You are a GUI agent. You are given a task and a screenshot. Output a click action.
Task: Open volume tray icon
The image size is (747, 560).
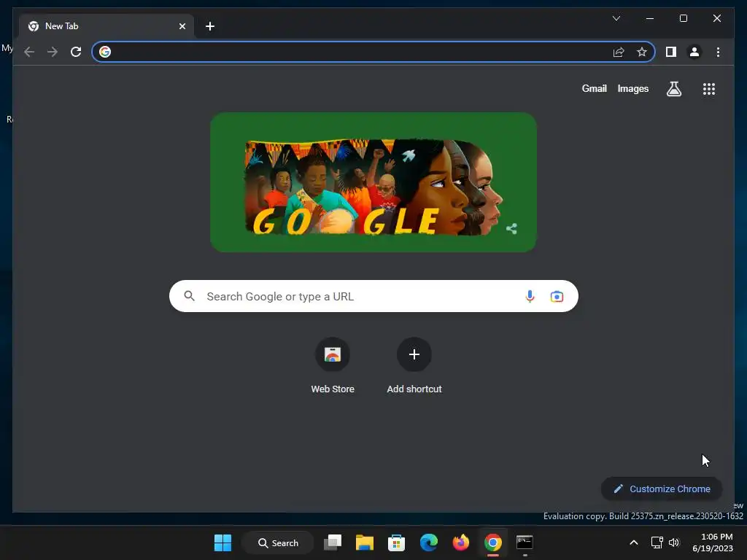674,542
